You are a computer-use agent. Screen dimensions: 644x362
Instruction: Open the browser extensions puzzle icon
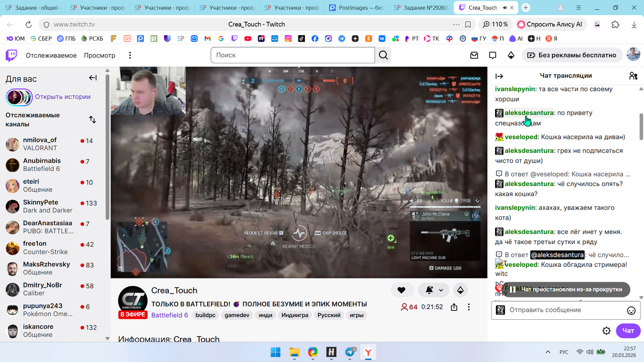pos(615,25)
